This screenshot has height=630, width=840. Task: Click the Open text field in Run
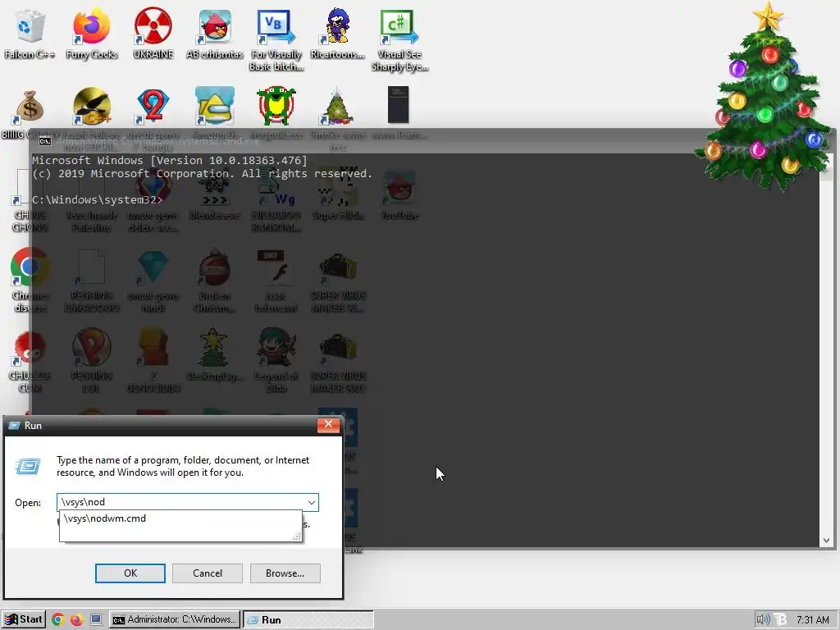point(188,502)
